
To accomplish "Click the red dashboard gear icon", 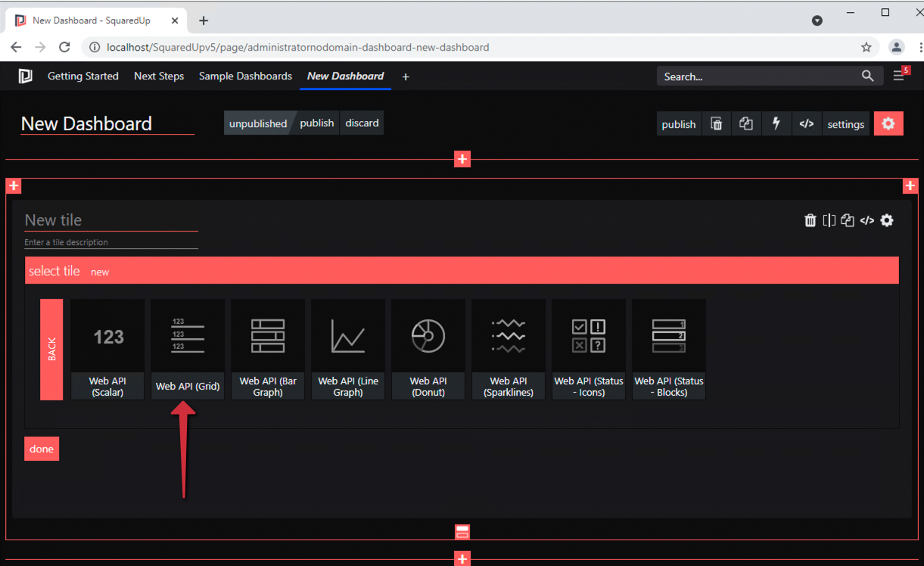I will click(x=888, y=124).
